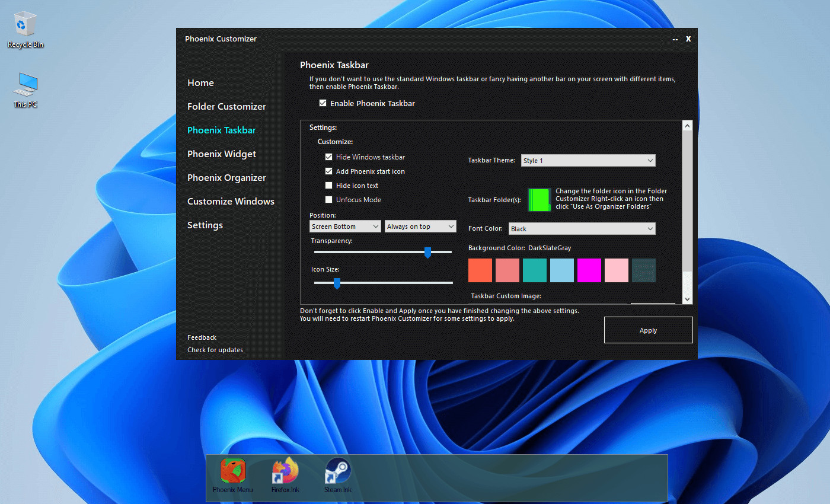This screenshot has width=830, height=504.
Task: Uncheck Enable Phoenix Taskbar checkbox
Action: [x=323, y=103]
